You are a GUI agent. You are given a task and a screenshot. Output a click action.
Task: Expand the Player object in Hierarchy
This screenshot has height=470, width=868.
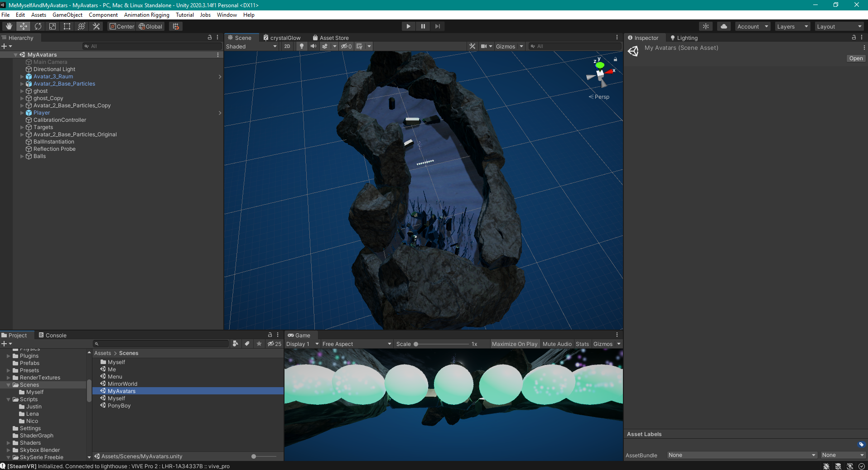pyautogui.click(x=22, y=113)
